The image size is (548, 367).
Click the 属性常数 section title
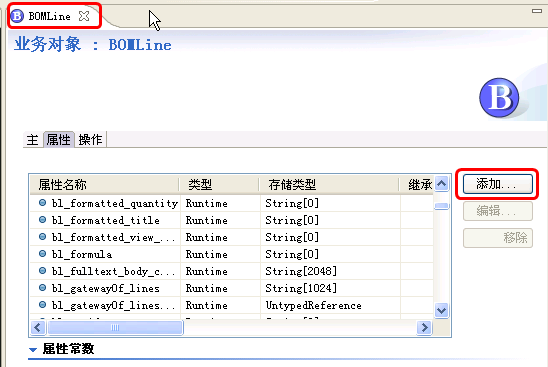[x=68, y=349]
